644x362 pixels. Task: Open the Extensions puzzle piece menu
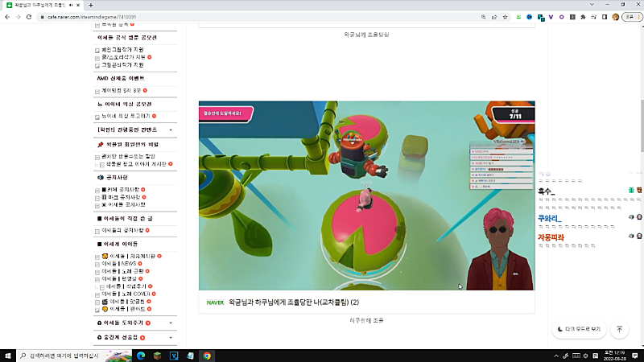pyautogui.click(x=583, y=17)
